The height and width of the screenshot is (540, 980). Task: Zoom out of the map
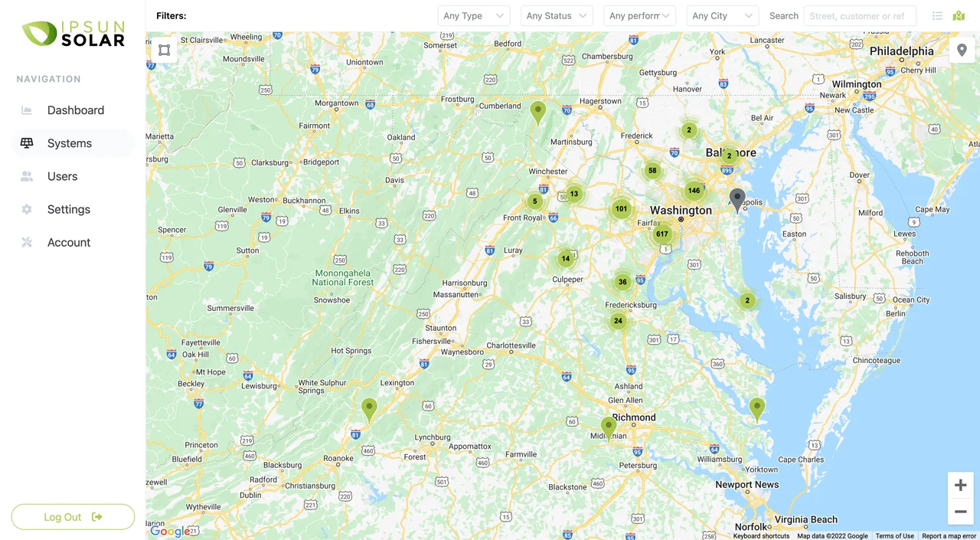pos(960,512)
